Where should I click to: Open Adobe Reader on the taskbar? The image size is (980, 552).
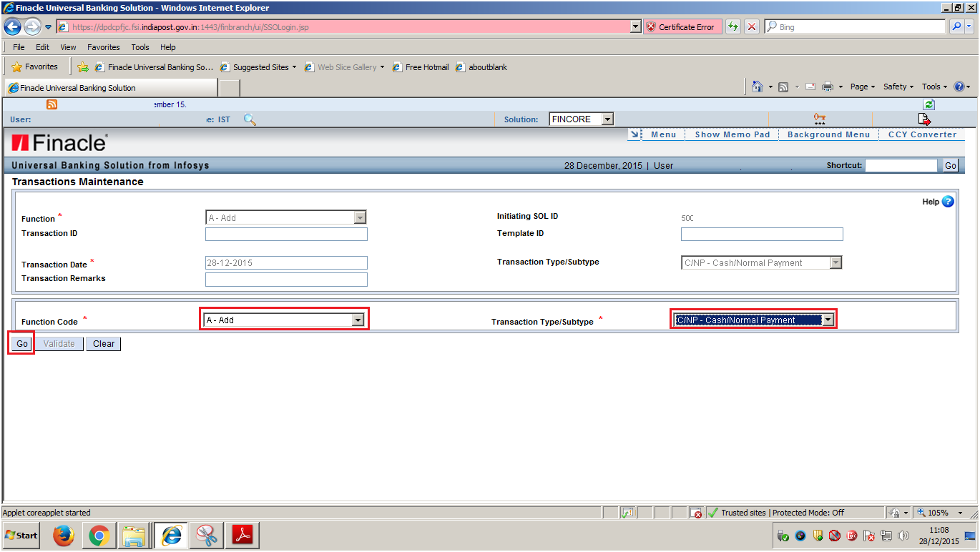[x=242, y=535]
